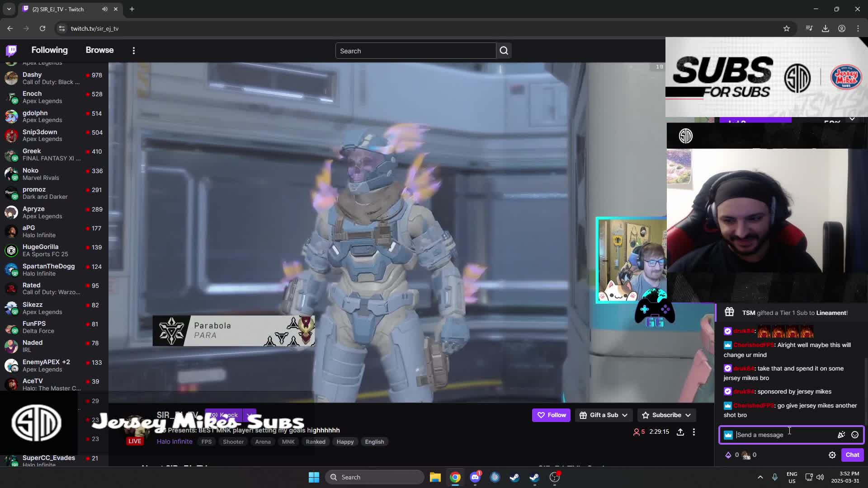Image resolution: width=868 pixels, height=488 pixels.
Task: Click CherishedFPS username on 'Alright well' message
Action: [x=753, y=345]
